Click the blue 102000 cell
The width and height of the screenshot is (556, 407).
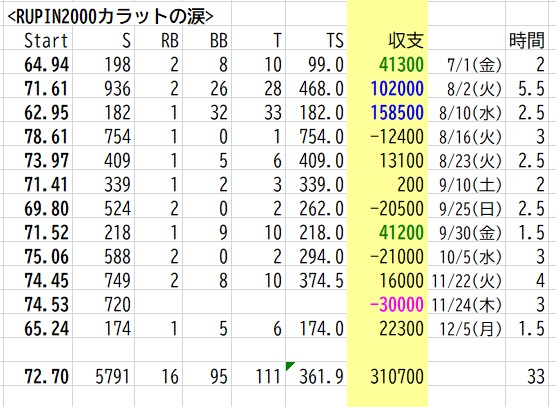397,89
